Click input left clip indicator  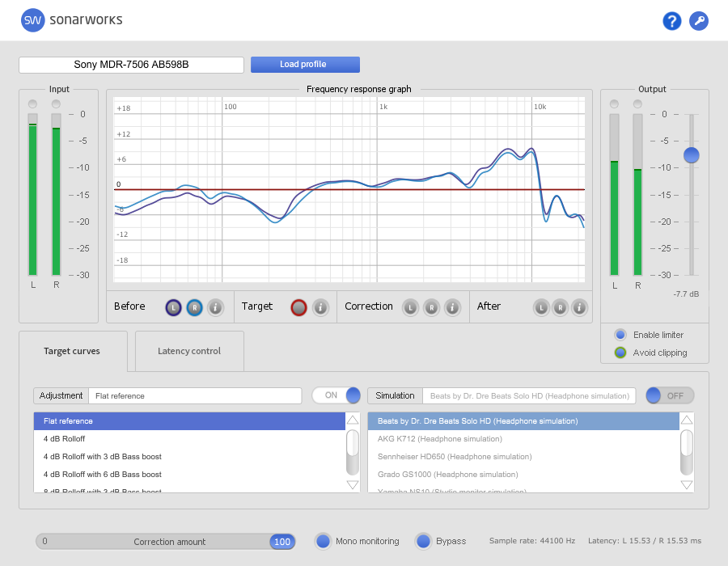coord(32,103)
